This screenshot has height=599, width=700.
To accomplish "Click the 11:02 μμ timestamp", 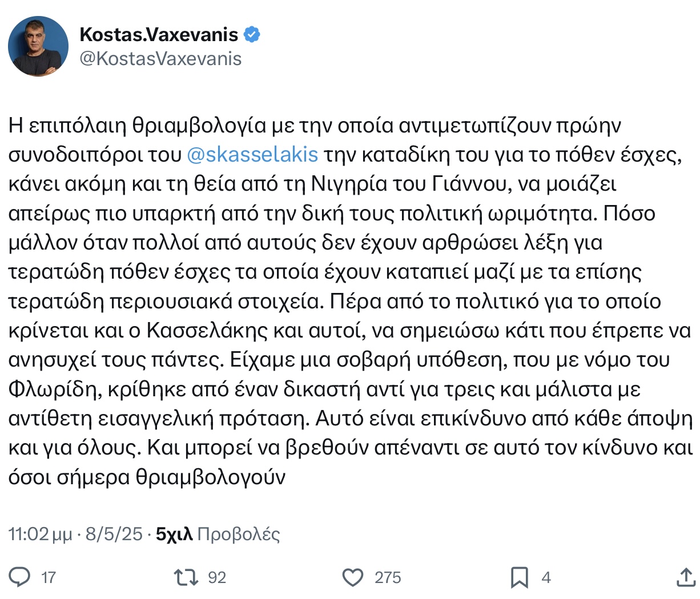I will [x=40, y=534].
